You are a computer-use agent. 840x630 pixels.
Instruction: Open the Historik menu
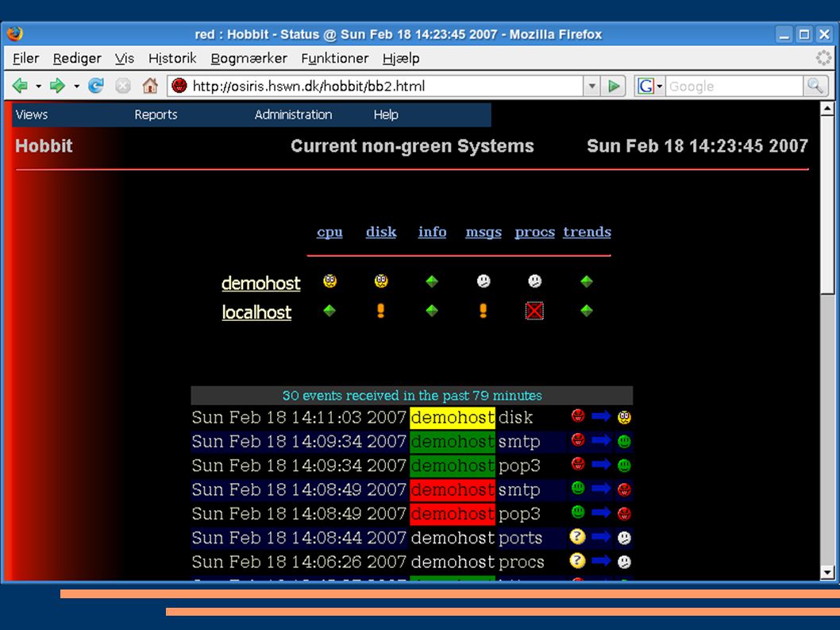[x=172, y=58]
